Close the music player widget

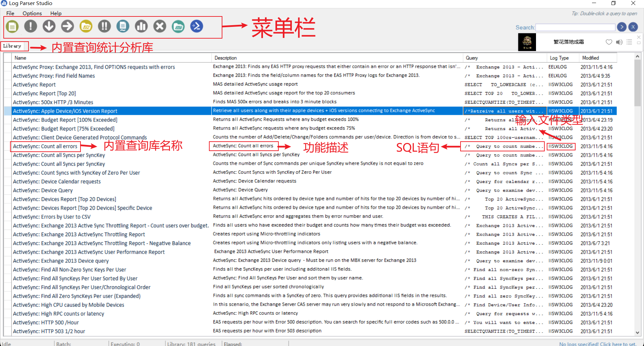(x=639, y=37)
